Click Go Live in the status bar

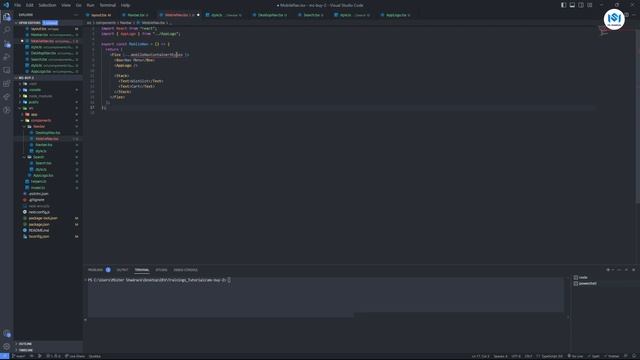575,356
